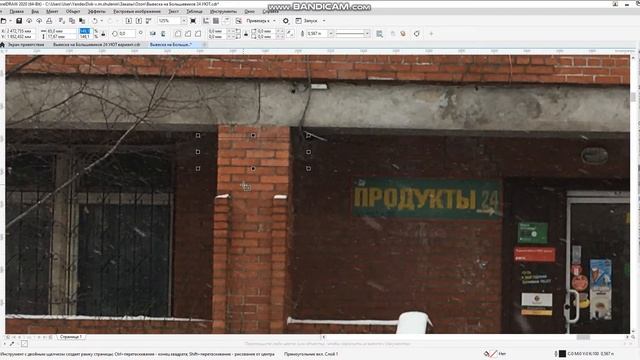Image resolution: width=640 pixels, height=360 pixels.
Task: Click the Print icon in toolbar
Action: click(x=49, y=20)
